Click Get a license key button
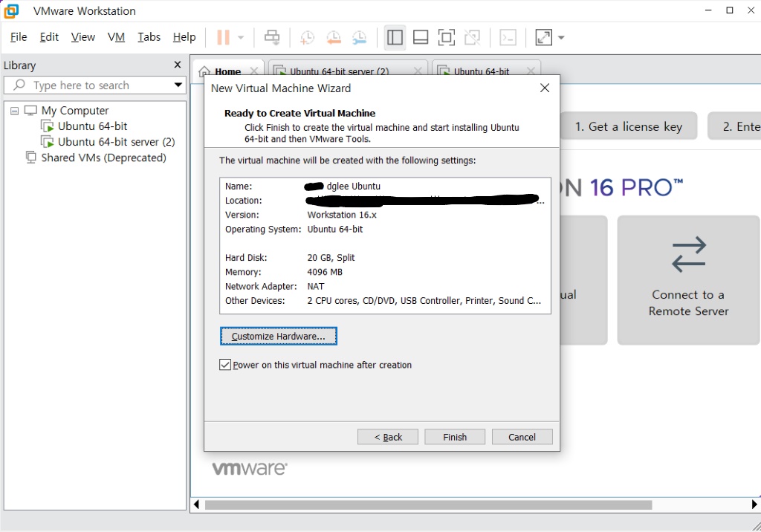 pyautogui.click(x=629, y=126)
